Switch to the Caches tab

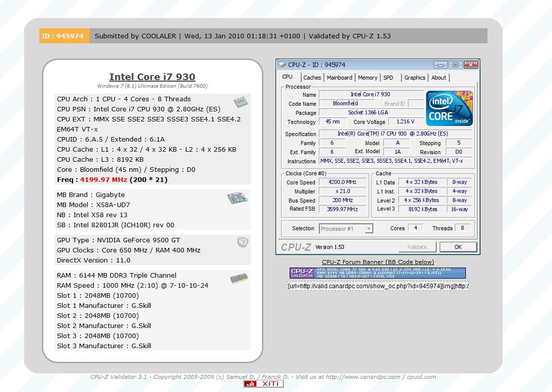[312, 78]
